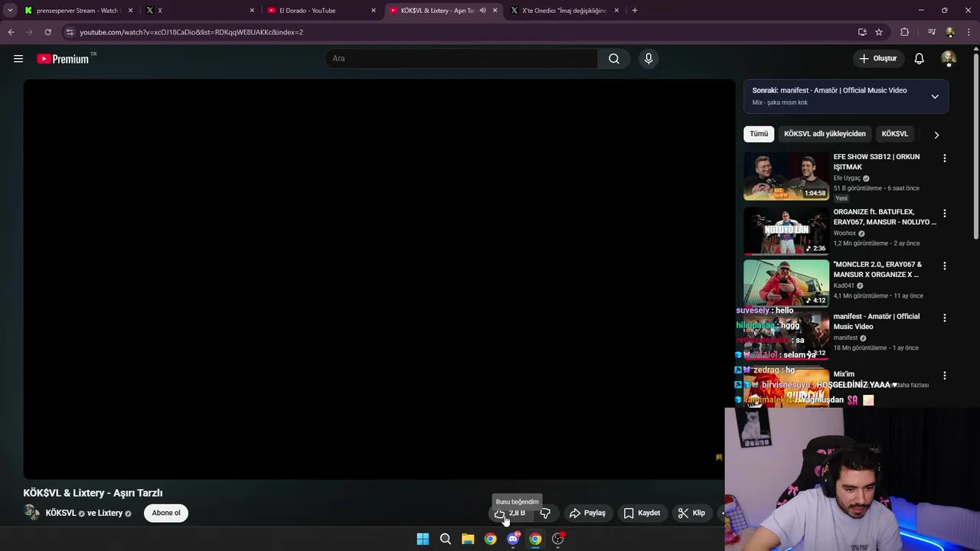Click the address bar URL

pos(191,32)
